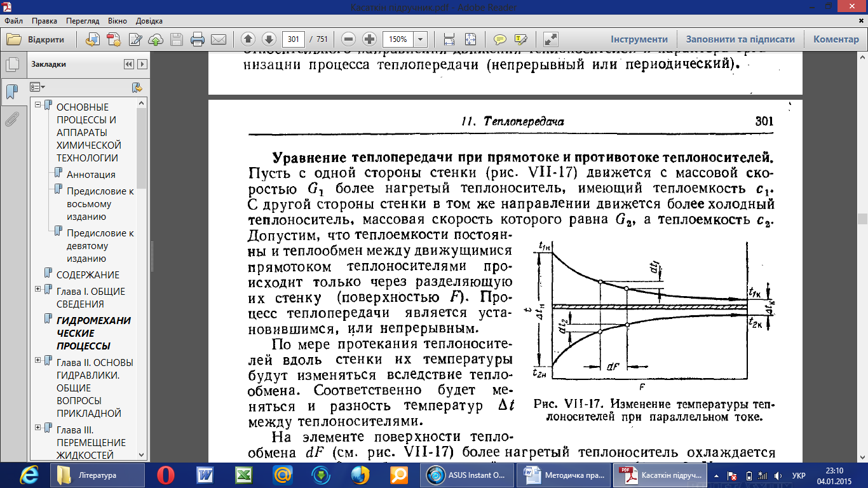Image resolution: width=868 pixels, height=488 pixels.
Task: Click the page number field showing 301
Action: click(x=293, y=39)
